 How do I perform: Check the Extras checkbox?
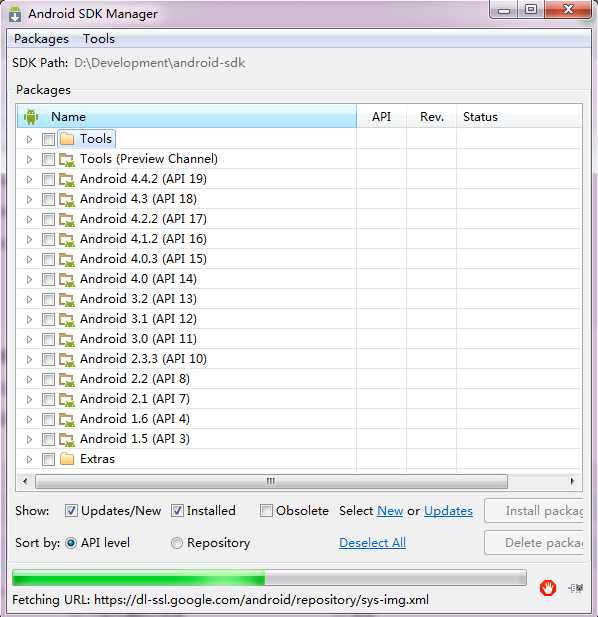(x=48, y=460)
